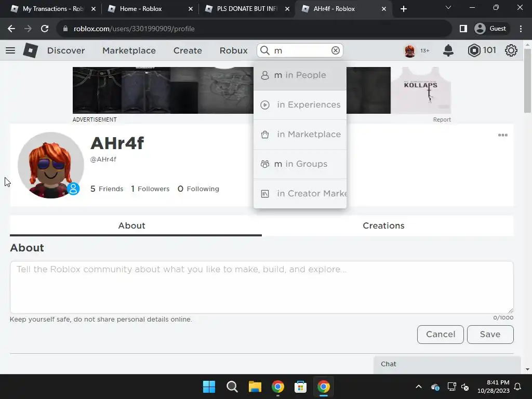Toggle the browser side panel icon
This screenshot has width=532, height=399.
463,29
